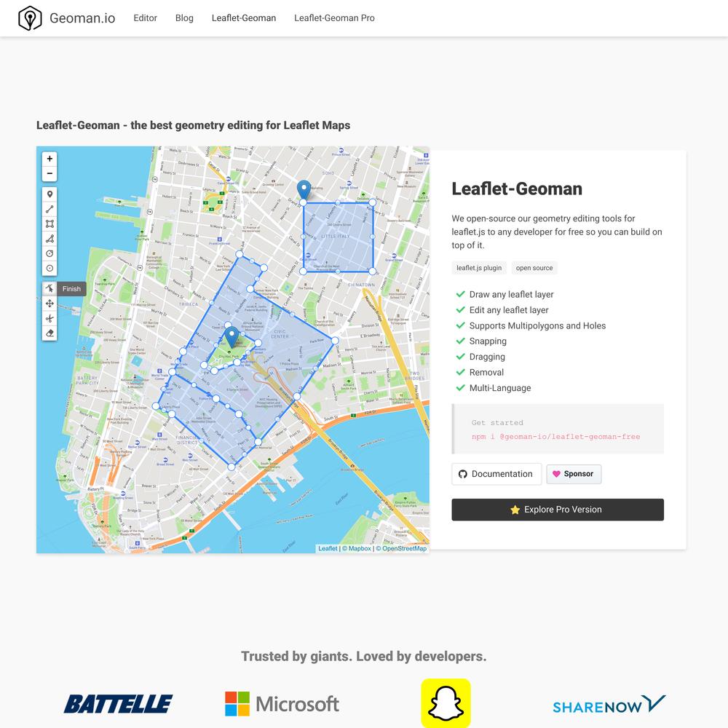This screenshot has height=728, width=728.
Task: Click the bottom-left vertex of the rectangle
Action: point(303,271)
